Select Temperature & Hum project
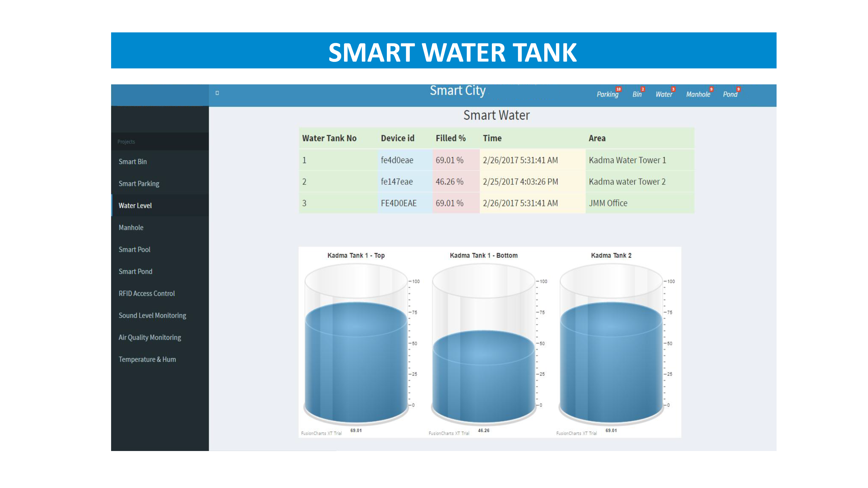Viewport: 868px width, 488px height. coord(147,359)
